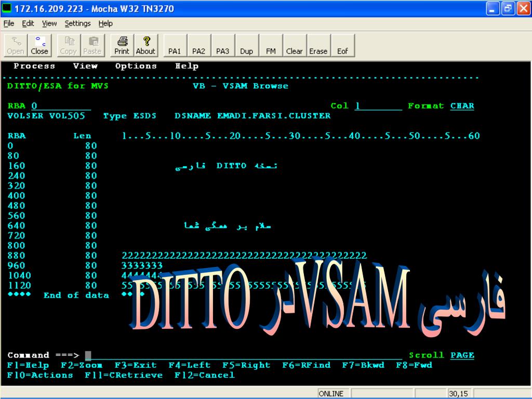532x399 pixels.
Task: Click the Type ESDS text
Action: (130, 116)
